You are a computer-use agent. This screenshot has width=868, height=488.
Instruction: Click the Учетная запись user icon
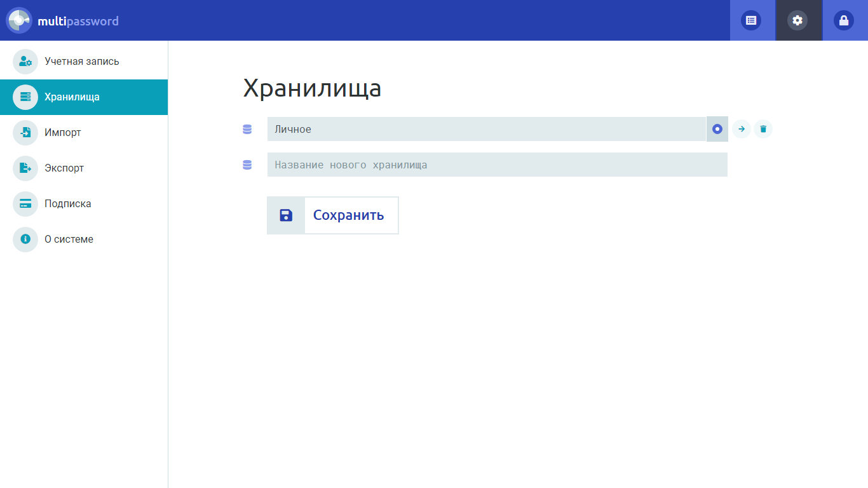pyautogui.click(x=25, y=62)
